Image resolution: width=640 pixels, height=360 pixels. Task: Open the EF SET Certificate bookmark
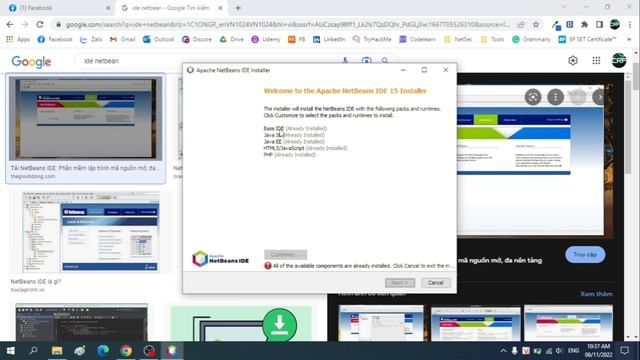click(x=587, y=39)
